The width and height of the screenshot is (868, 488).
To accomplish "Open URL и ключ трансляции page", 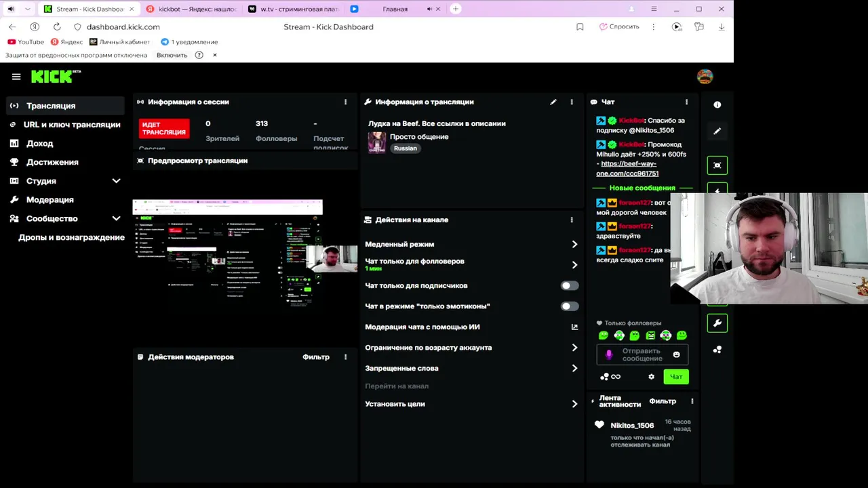I will [65, 125].
